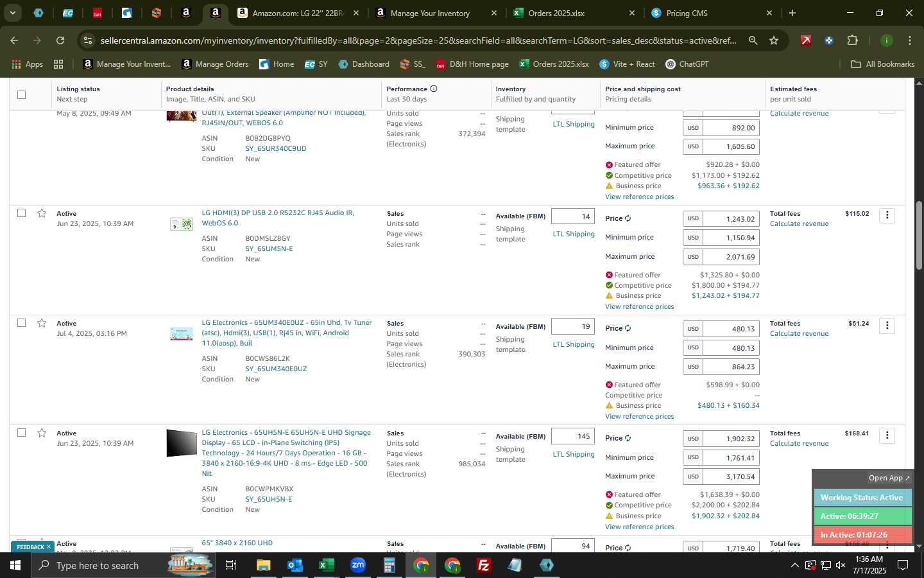Star the SY_65UM340E0UZ listing as favorite
Screen dimensions: 924x578
42,323
